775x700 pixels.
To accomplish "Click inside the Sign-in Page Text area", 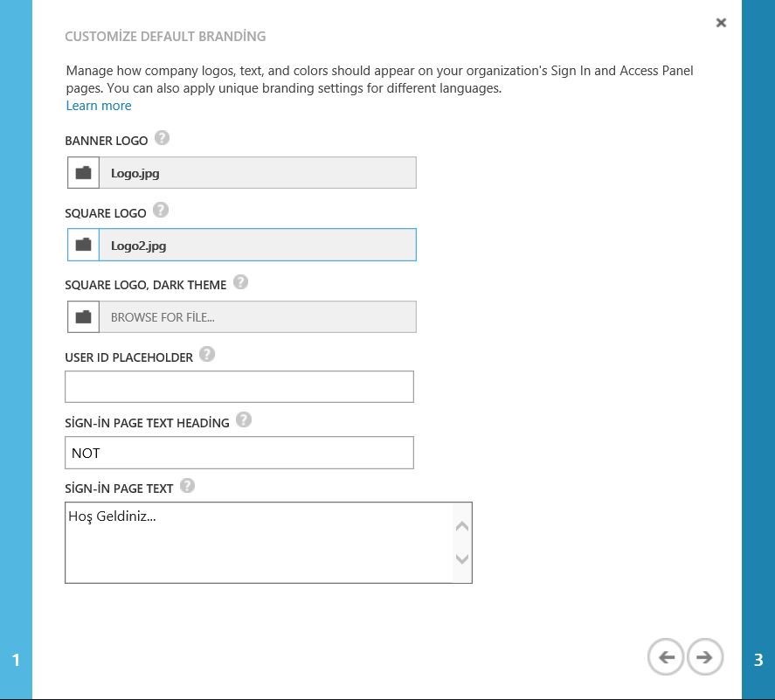I will point(259,542).
